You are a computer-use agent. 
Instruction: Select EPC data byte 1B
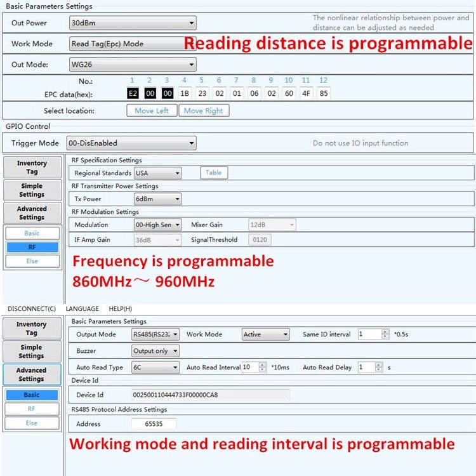click(185, 93)
